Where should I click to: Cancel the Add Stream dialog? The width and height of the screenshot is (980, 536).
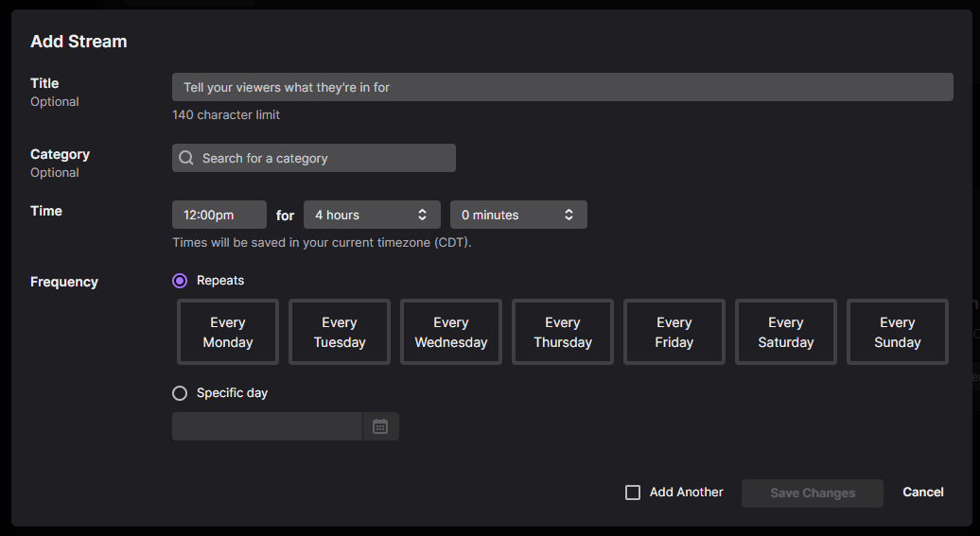[x=923, y=493]
